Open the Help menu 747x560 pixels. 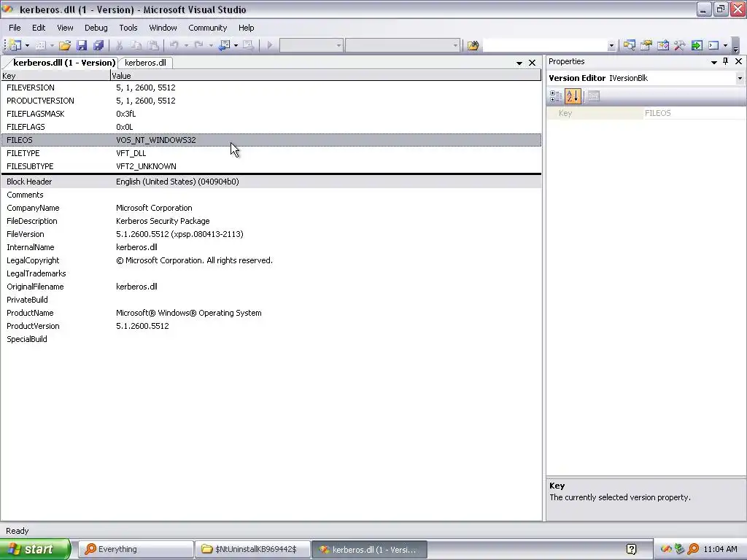247,28
